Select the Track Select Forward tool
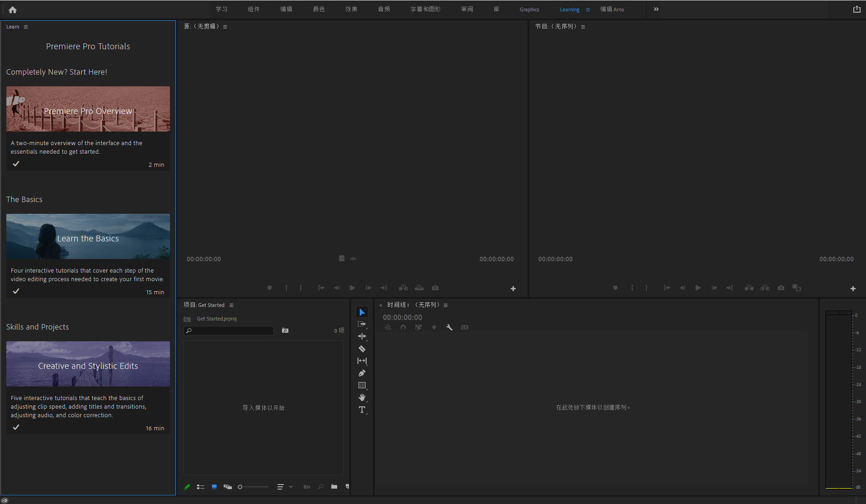This screenshot has width=866, height=504. pyautogui.click(x=362, y=325)
